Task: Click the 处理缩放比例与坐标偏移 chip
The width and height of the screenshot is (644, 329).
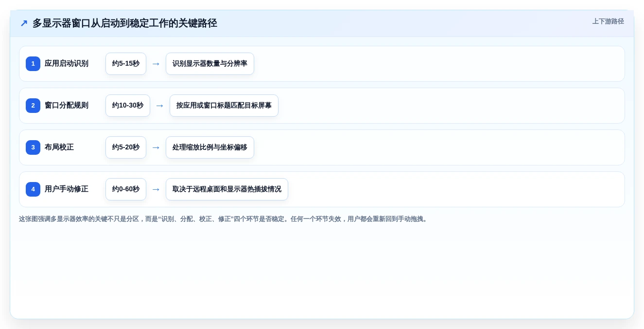Action: pyautogui.click(x=210, y=147)
